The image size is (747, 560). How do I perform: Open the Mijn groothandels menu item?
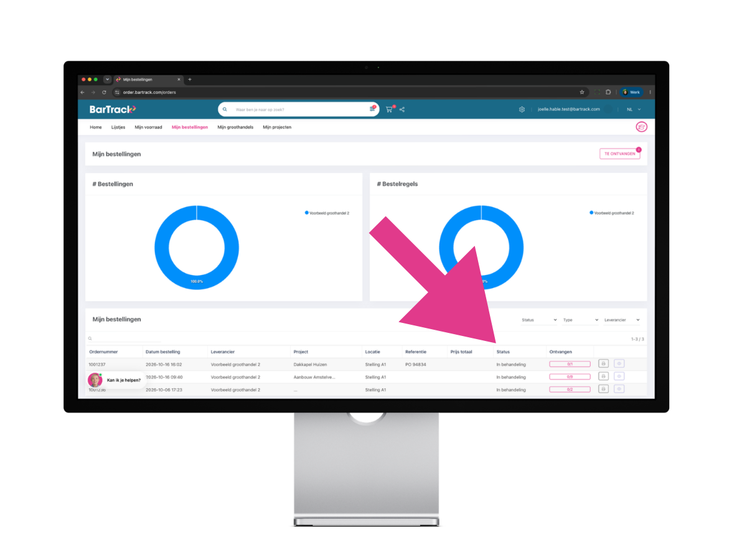coord(235,127)
